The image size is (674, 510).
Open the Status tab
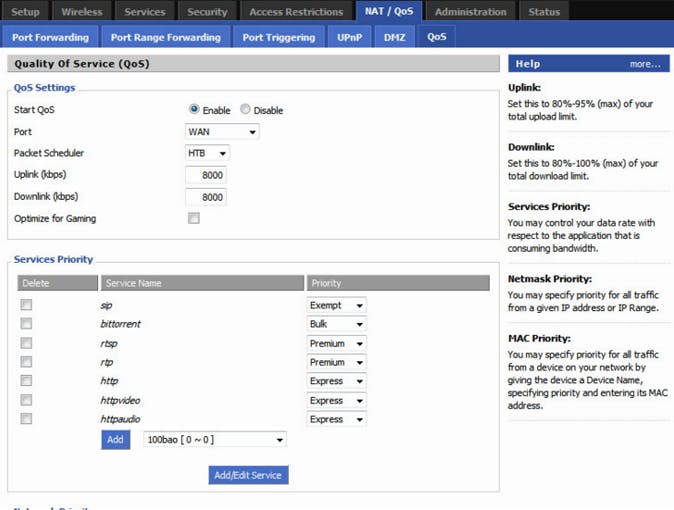click(544, 12)
